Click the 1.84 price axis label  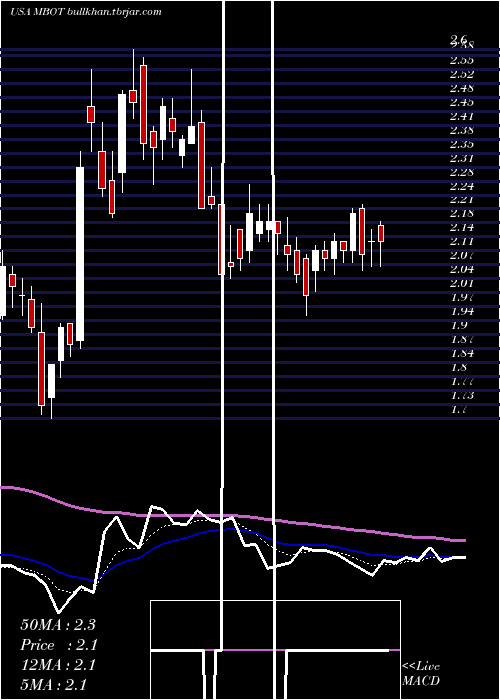462,354
